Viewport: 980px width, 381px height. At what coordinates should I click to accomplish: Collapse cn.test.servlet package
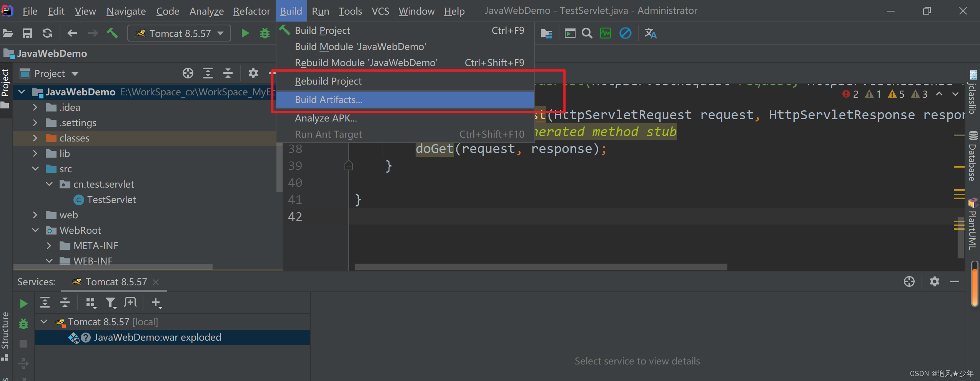[49, 184]
